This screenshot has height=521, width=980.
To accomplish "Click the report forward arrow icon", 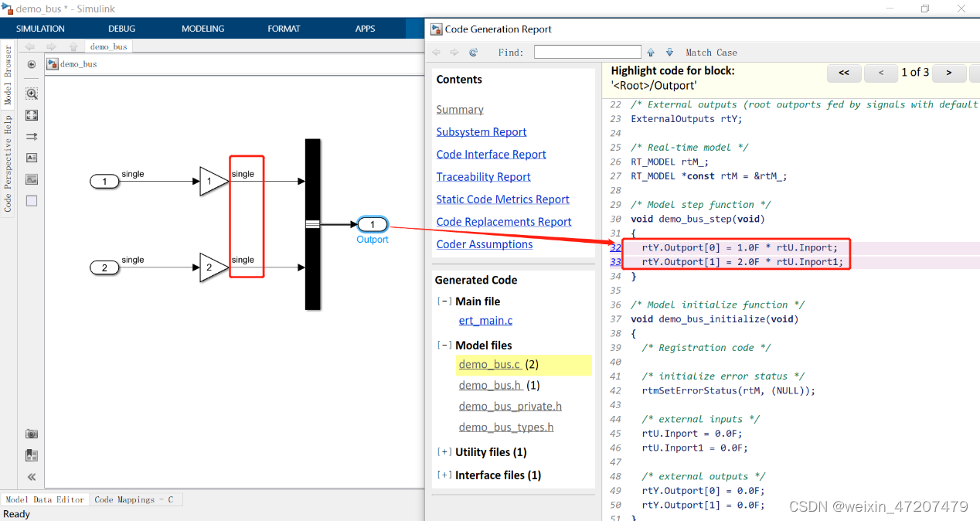I will click(x=454, y=53).
